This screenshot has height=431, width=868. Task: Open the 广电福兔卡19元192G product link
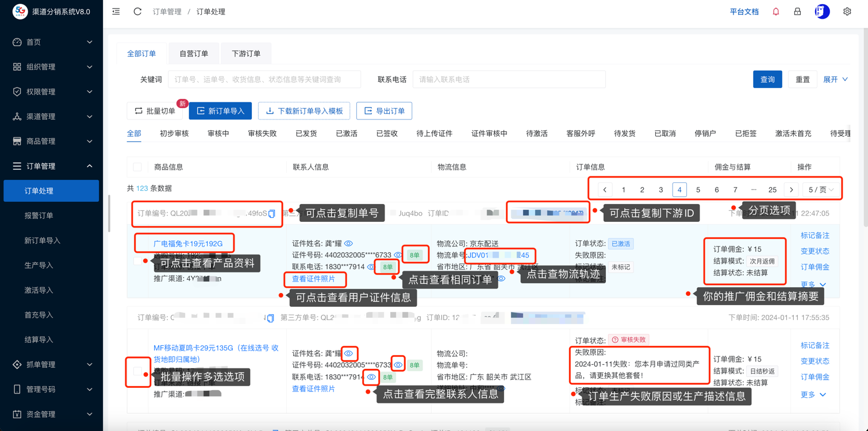188,244
